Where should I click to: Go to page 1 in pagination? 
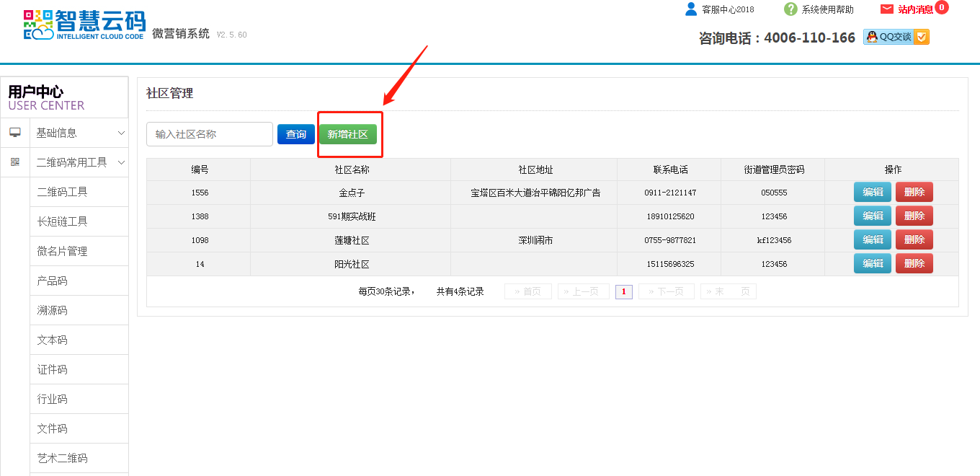coord(623,291)
